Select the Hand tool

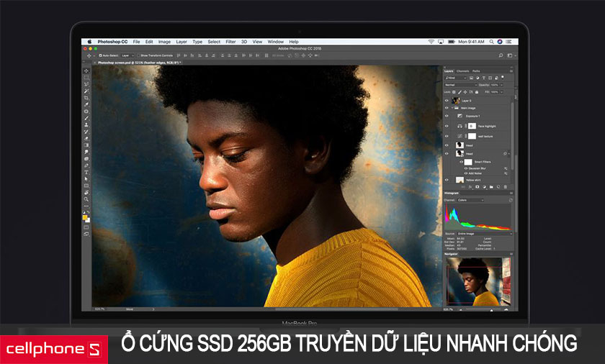click(x=86, y=192)
